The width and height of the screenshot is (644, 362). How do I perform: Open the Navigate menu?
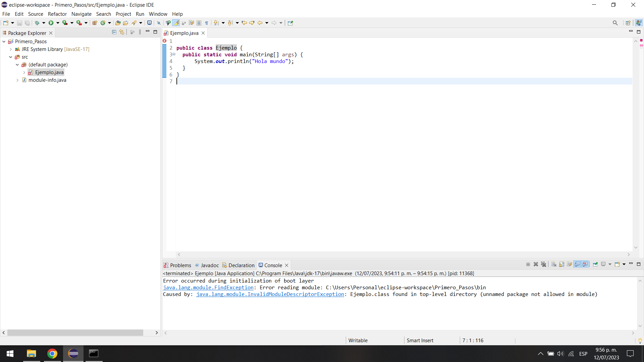point(82,14)
